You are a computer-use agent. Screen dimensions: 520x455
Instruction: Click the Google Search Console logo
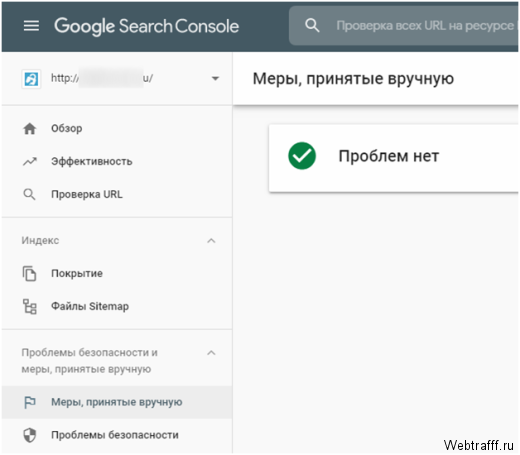146,26
